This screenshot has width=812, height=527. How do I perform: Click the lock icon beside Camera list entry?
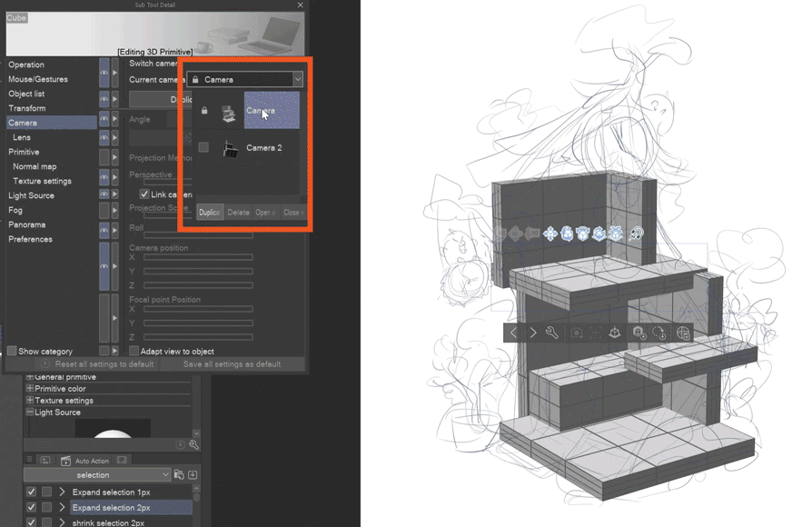(204, 110)
